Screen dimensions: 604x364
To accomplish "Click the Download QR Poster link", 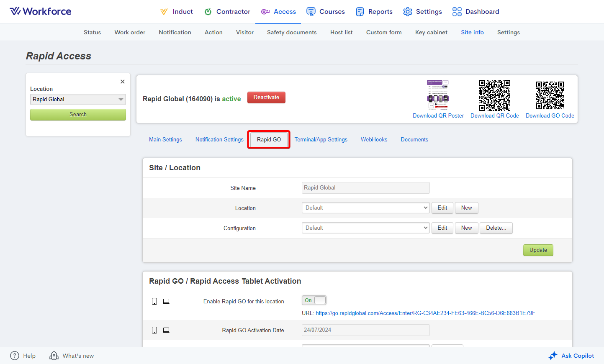I will (x=438, y=116).
